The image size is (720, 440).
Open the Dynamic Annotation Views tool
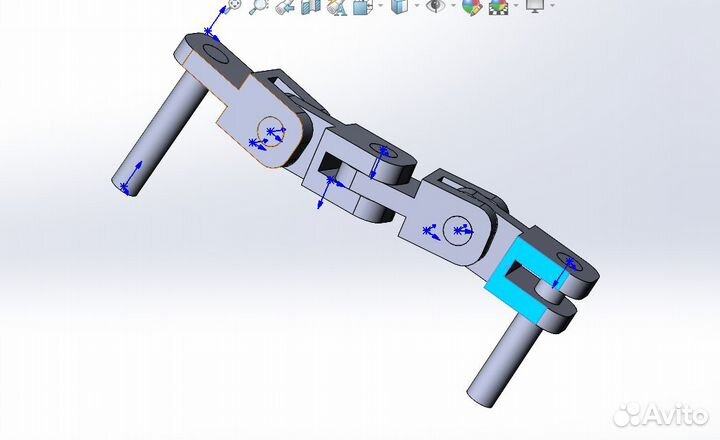point(335,7)
